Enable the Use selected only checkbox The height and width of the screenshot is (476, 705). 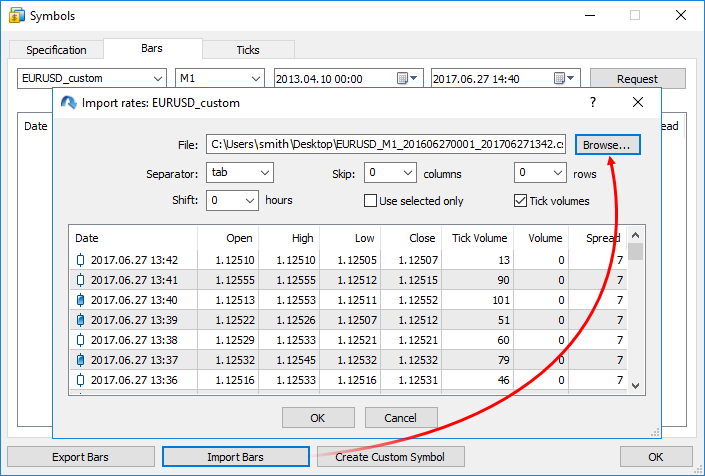(x=371, y=201)
